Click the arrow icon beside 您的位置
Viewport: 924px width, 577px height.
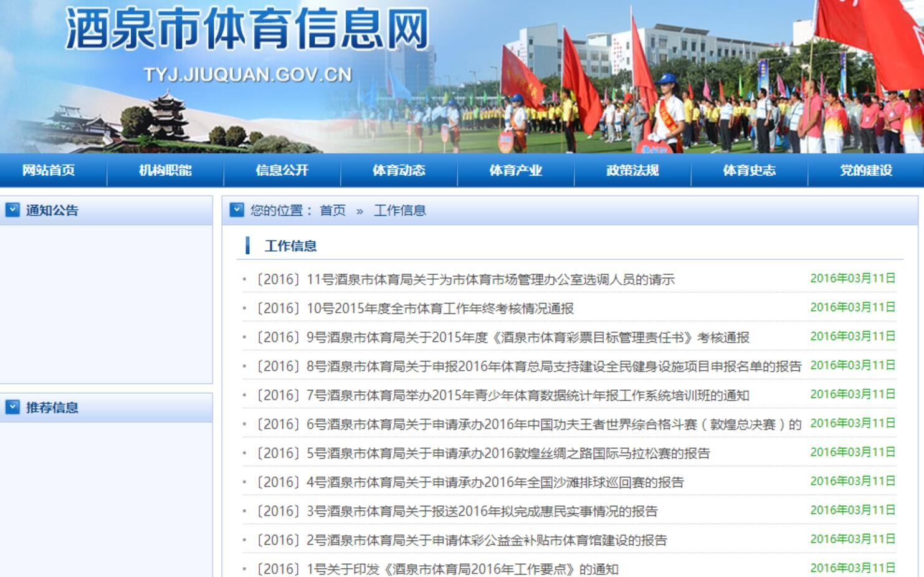tap(237, 210)
